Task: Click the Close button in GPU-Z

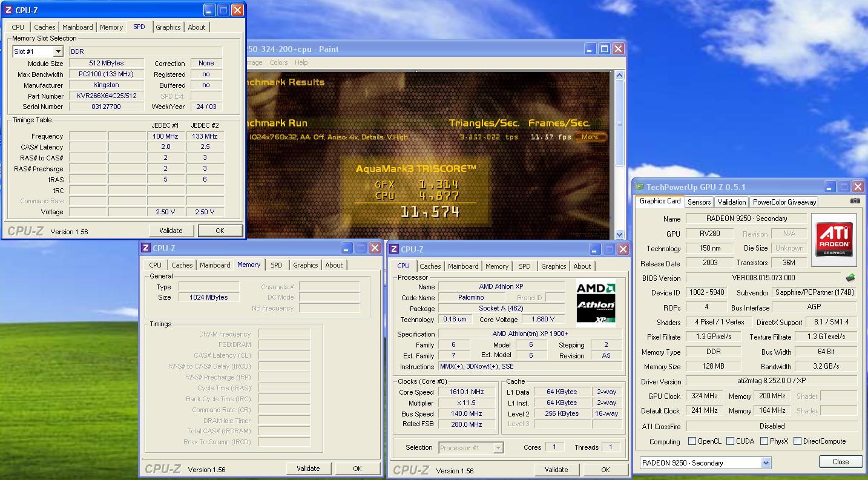Action: pos(841,461)
